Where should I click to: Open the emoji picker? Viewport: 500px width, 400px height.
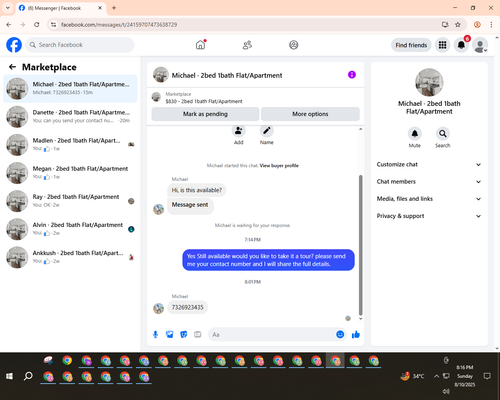[x=340, y=334]
